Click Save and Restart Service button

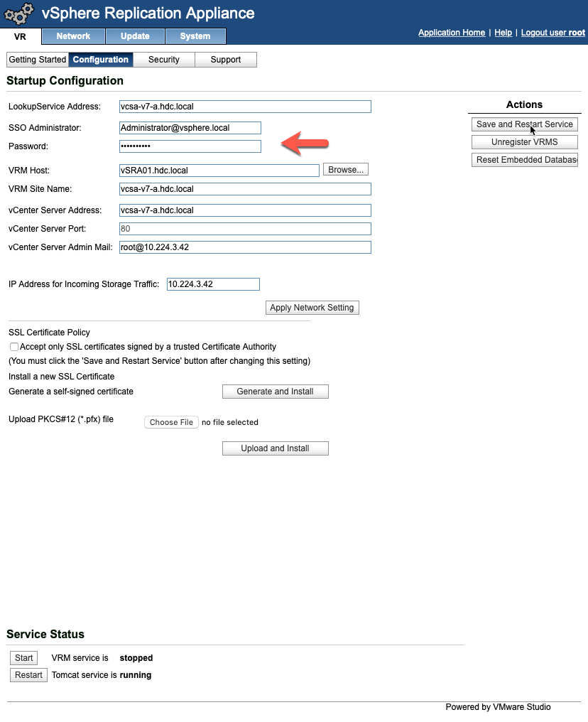(x=525, y=124)
